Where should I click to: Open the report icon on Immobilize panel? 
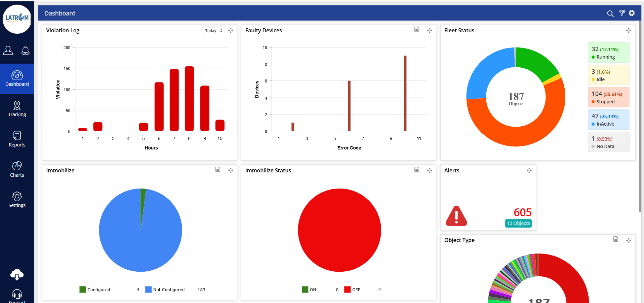pos(218,169)
